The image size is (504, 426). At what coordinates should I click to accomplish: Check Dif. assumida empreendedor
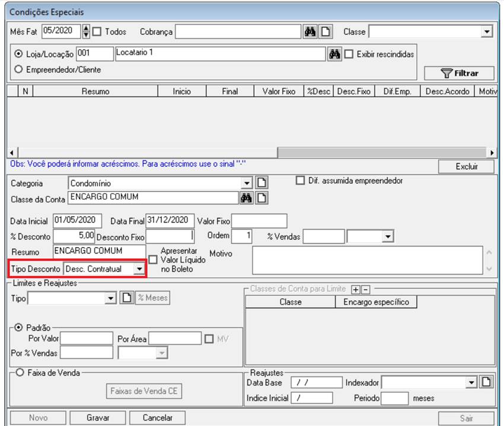pos(300,181)
